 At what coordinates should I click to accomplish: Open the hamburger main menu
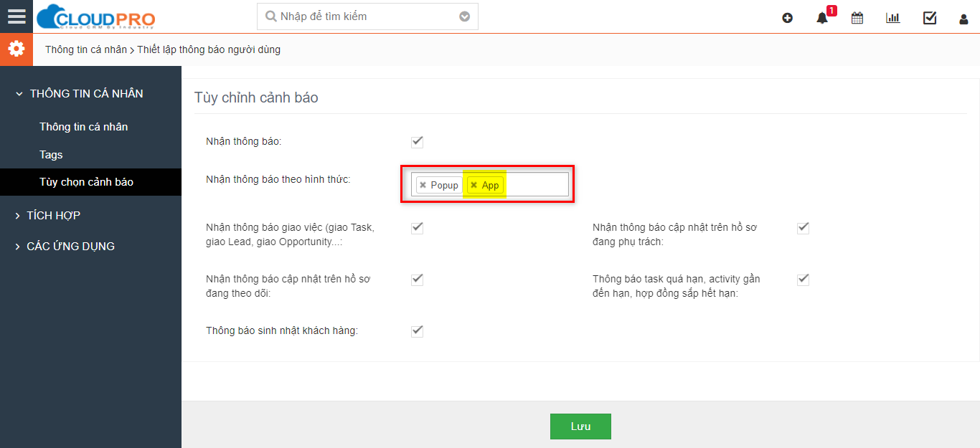[16, 16]
